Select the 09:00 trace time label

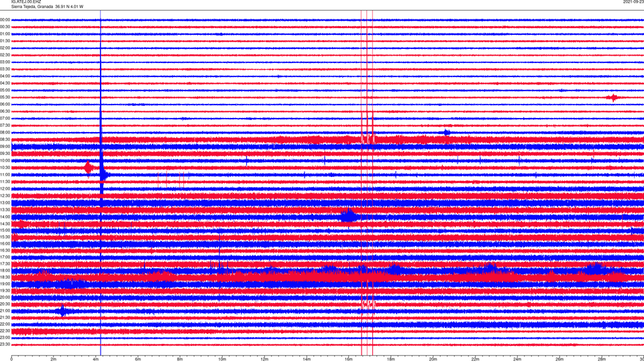(x=5, y=147)
